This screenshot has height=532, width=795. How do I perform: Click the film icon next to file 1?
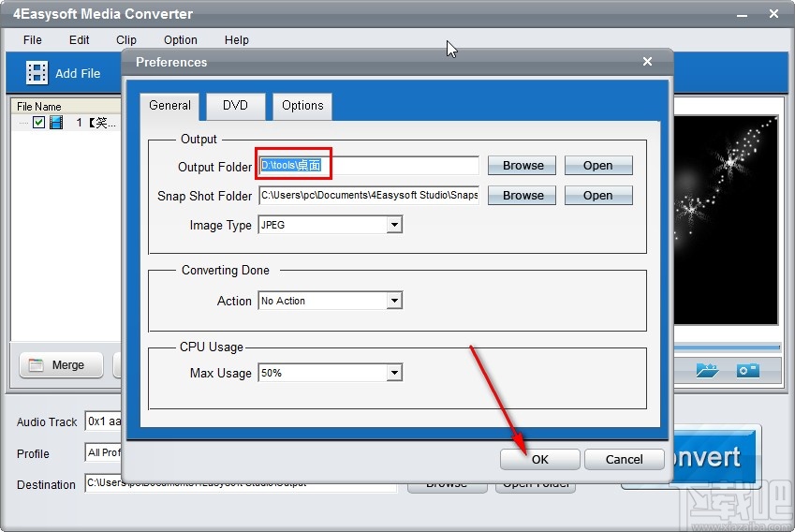click(56, 122)
